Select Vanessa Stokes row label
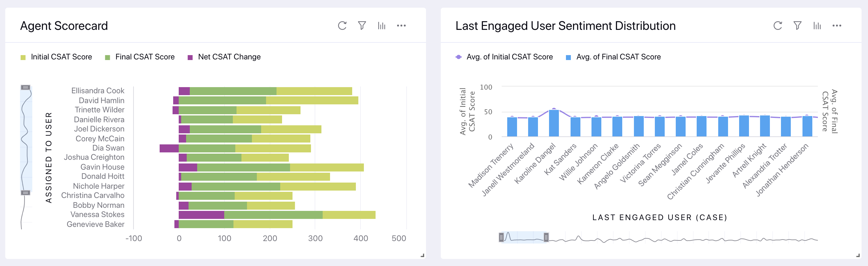868x266 pixels. click(98, 214)
